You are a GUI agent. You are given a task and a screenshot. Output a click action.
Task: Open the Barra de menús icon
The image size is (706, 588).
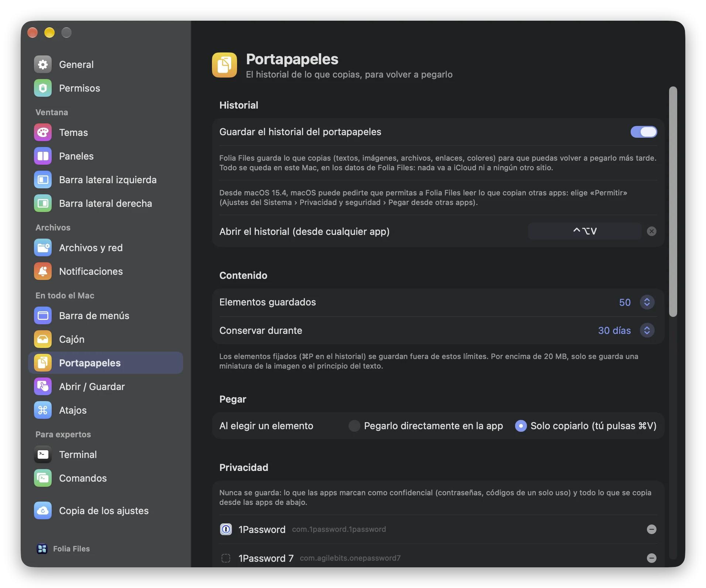tap(43, 316)
